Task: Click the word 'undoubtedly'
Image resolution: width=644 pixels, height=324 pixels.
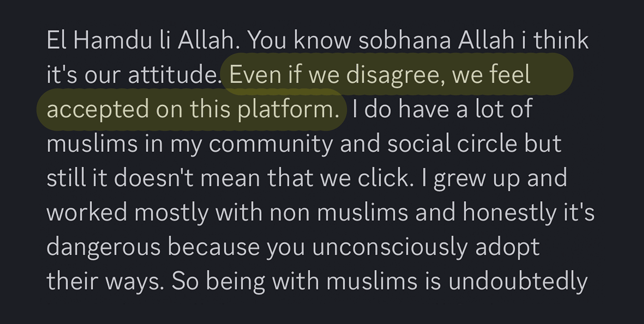Action: point(518,281)
